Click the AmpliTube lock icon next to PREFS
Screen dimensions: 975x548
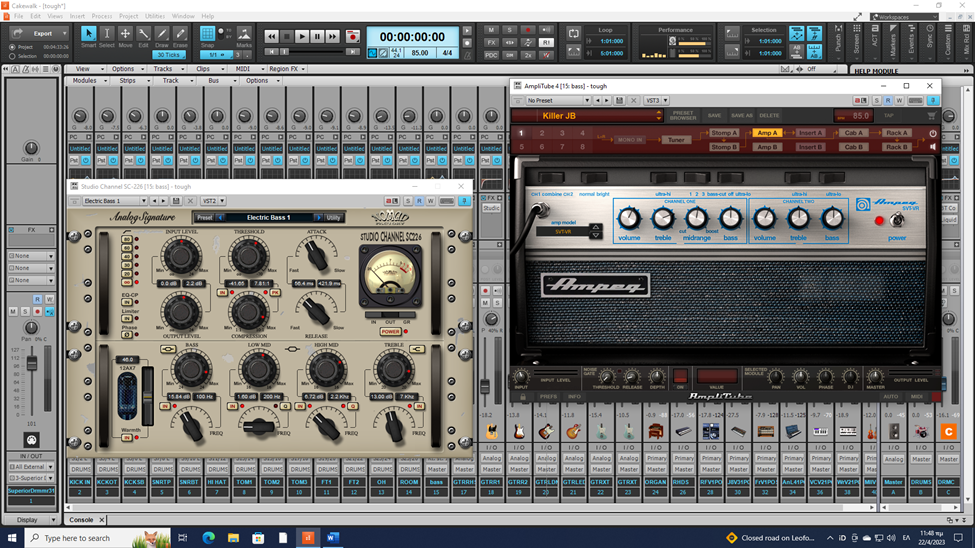point(523,396)
